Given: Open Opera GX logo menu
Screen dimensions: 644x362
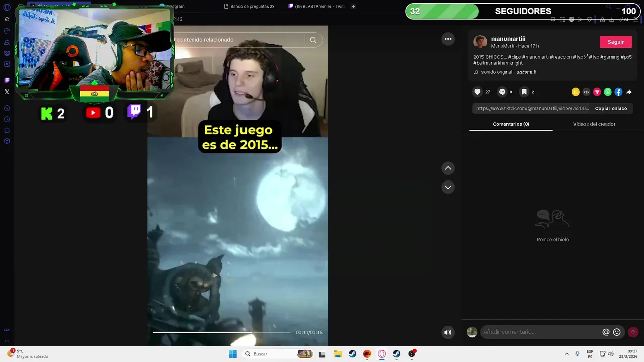Looking at the screenshot, I should click(x=7, y=7).
